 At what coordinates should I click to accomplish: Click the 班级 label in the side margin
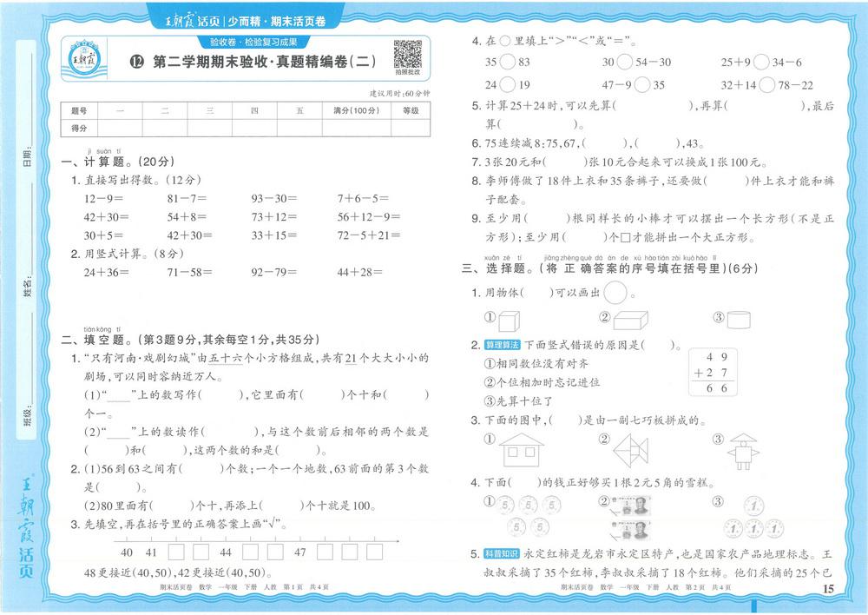(x=27, y=416)
